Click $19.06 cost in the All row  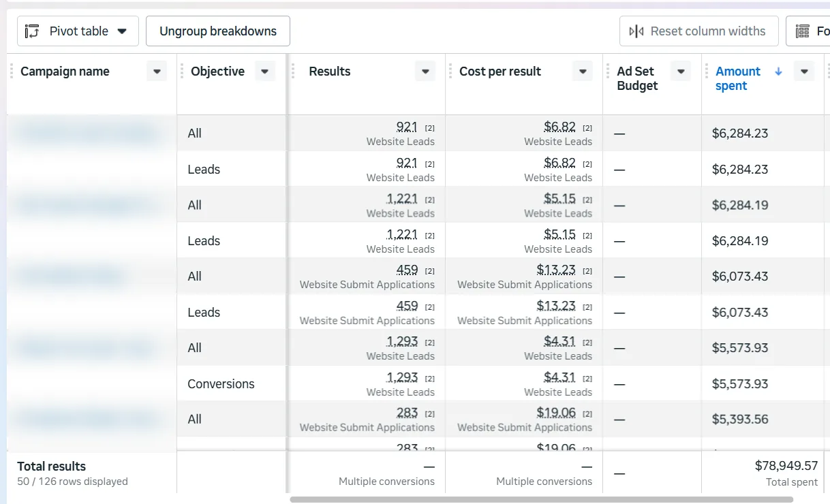click(556, 413)
